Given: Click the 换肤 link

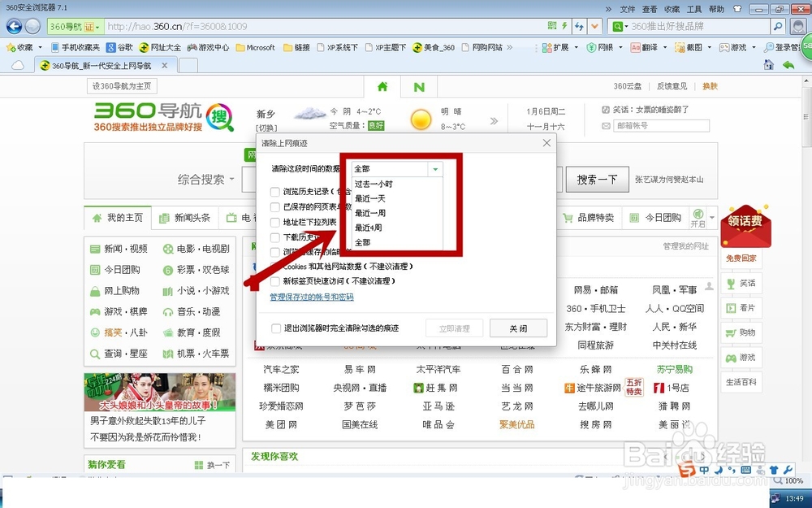Looking at the screenshot, I should (710, 86).
